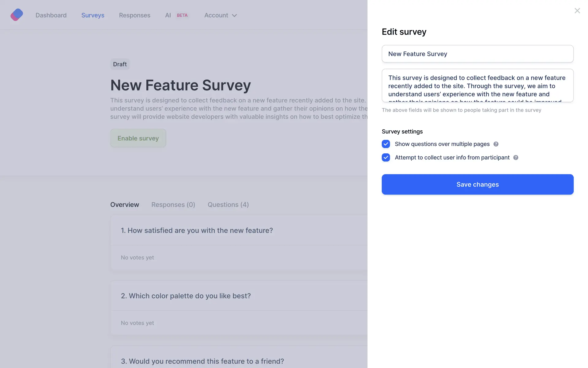
Task: Toggle Show questions over multiple pages
Action: tap(386, 144)
